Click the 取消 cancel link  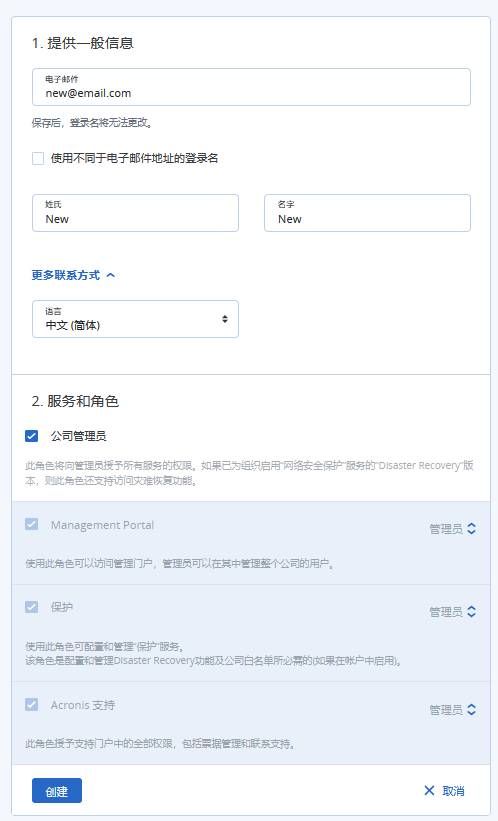pyautogui.click(x=453, y=791)
